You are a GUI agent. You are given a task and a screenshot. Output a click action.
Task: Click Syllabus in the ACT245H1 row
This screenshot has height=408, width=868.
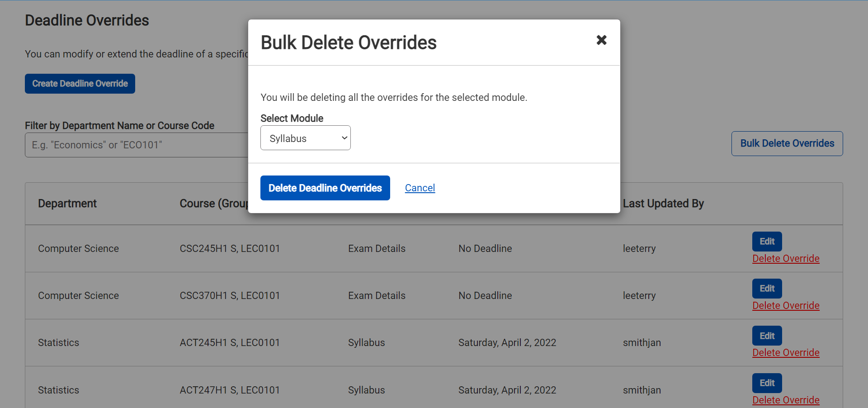(366, 342)
